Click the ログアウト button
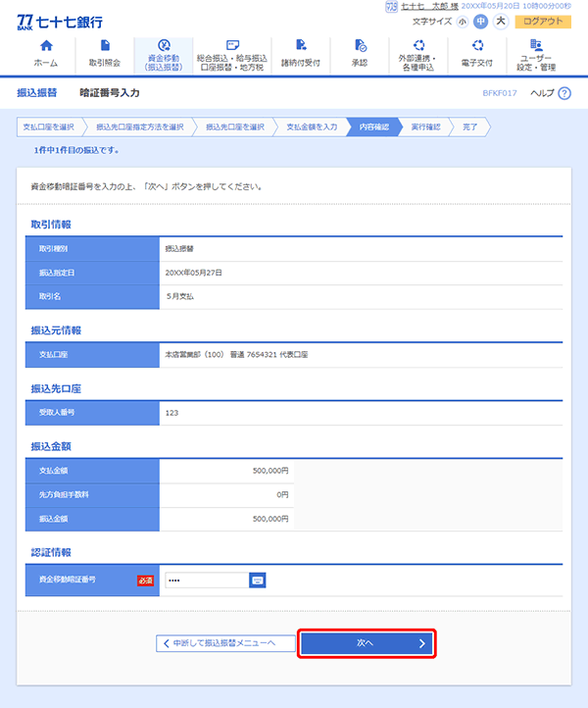This screenshot has width=588, height=708. point(543,22)
